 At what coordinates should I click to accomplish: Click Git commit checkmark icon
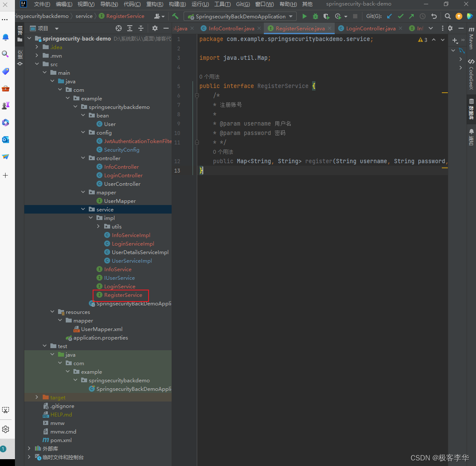[x=400, y=16]
